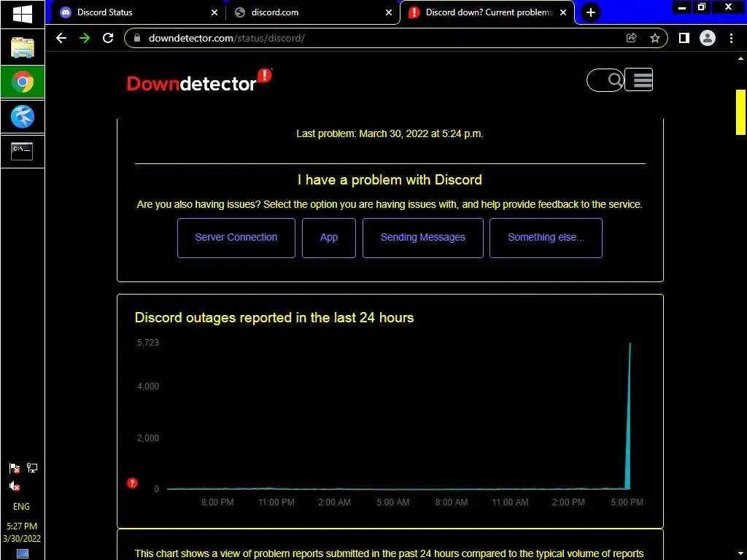Click the padlock site info icon
Viewport: 747px width, 560px height.
point(137,38)
